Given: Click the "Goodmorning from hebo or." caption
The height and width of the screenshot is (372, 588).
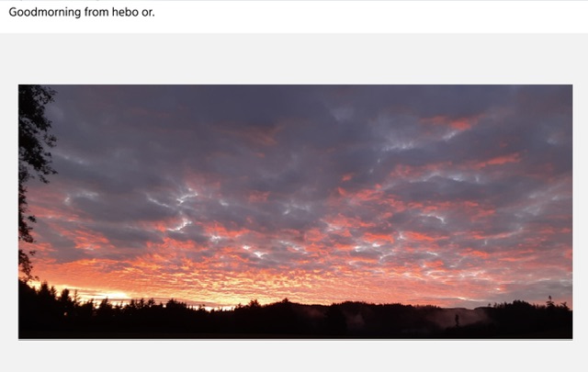Looking at the screenshot, I should tap(82, 12).
